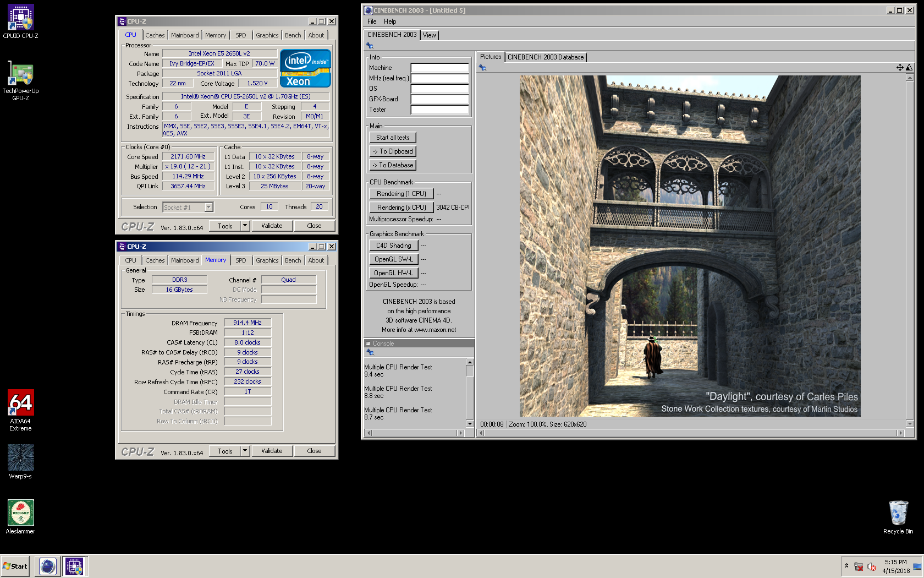Click the To Database button
The image size is (924, 578).
click(393, 165)
